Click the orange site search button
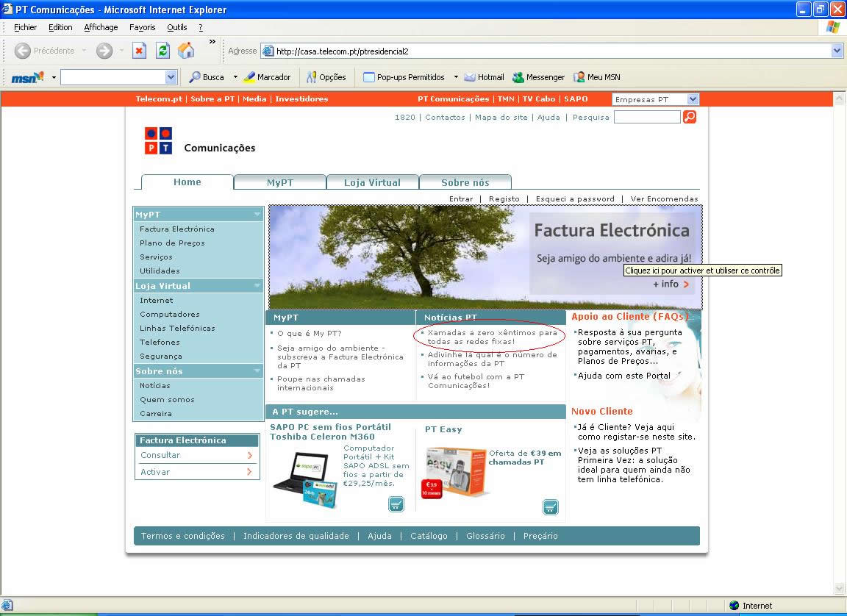 click(690, 117)
